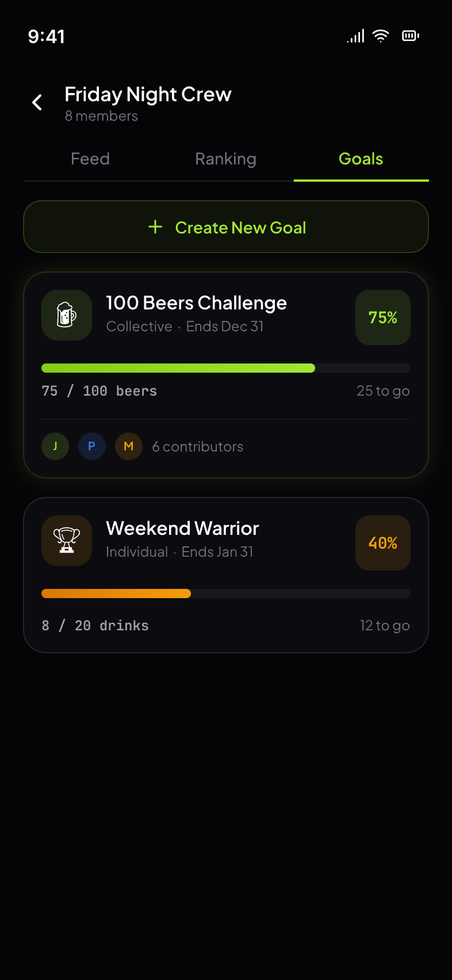Screen dimensions: 452x980
Task: Tap the battery status icon
Action: pos(411,36)
